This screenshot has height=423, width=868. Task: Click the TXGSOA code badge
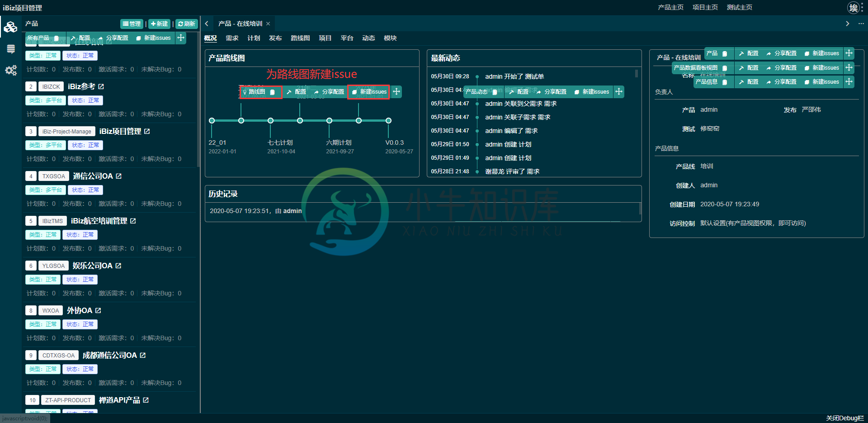(x=54, y=176)
